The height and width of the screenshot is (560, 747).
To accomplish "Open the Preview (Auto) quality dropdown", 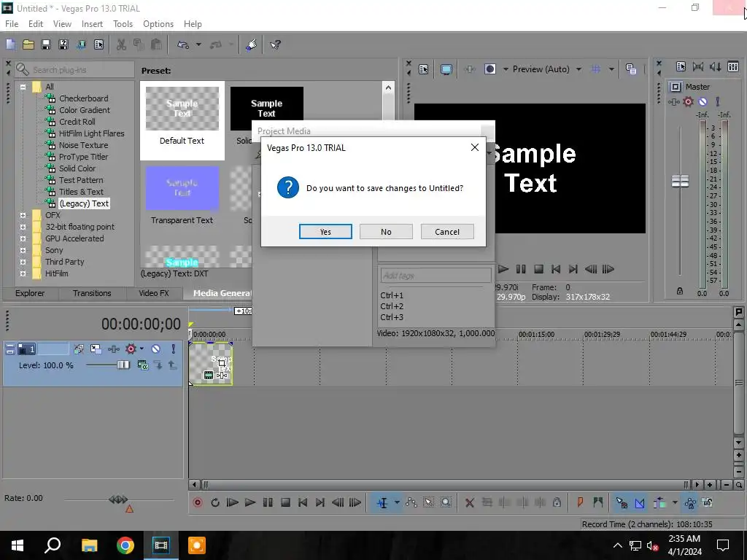I will [x=578, y=69].
